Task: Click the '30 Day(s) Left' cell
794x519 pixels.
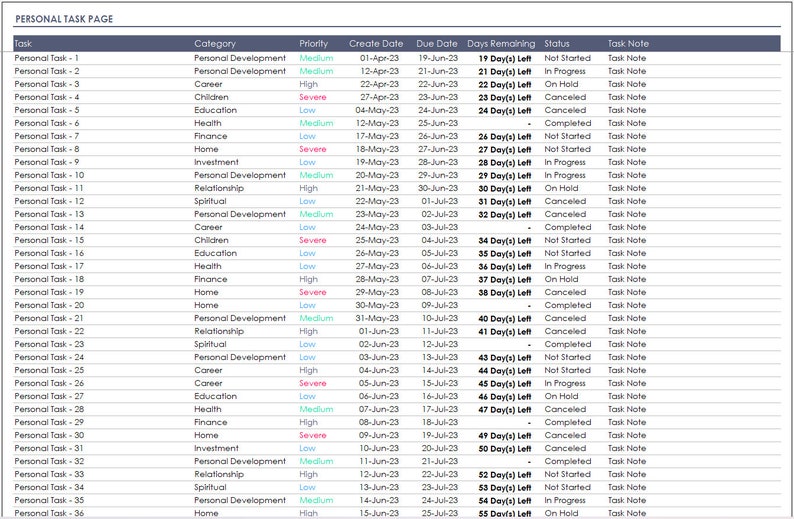Action: 505,189
